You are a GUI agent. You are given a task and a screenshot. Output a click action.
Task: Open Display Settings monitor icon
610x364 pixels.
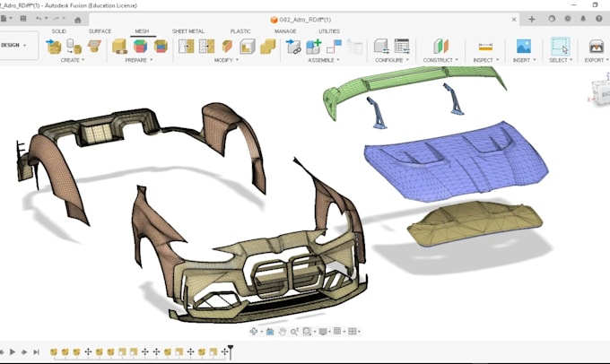tap(323, 332)
